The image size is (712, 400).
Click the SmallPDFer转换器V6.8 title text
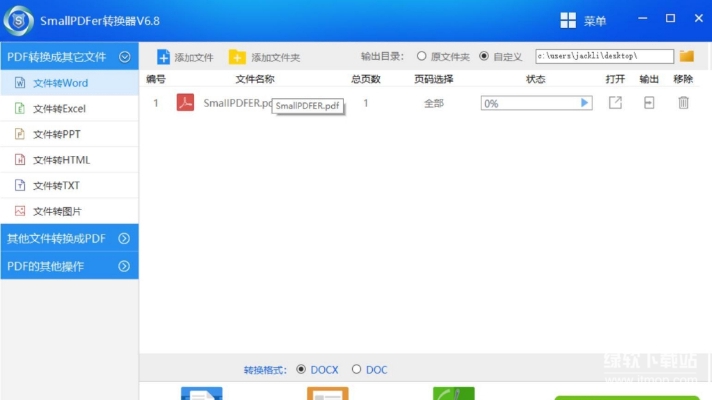(100, 21)
